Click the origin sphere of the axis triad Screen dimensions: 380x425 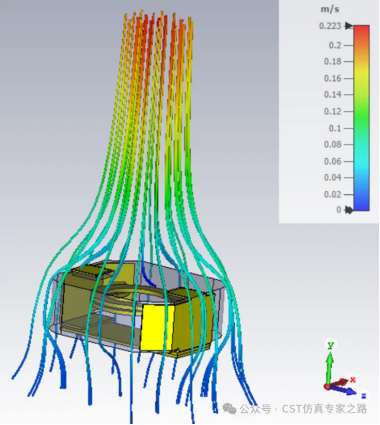coord(327,387)
